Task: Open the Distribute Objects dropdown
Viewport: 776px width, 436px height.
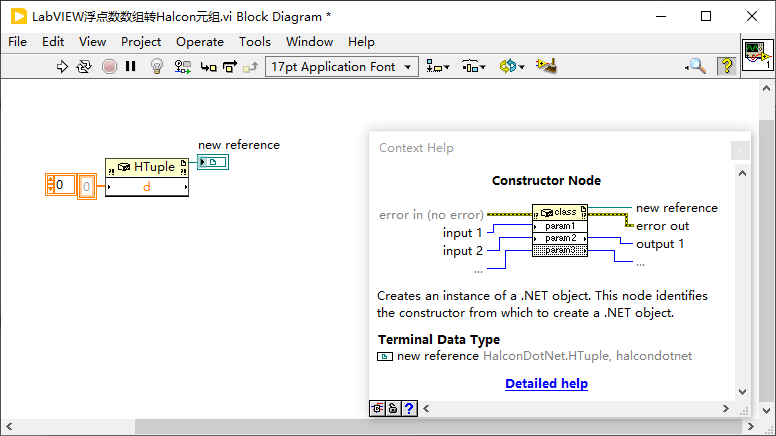Action: click(473, 66)
